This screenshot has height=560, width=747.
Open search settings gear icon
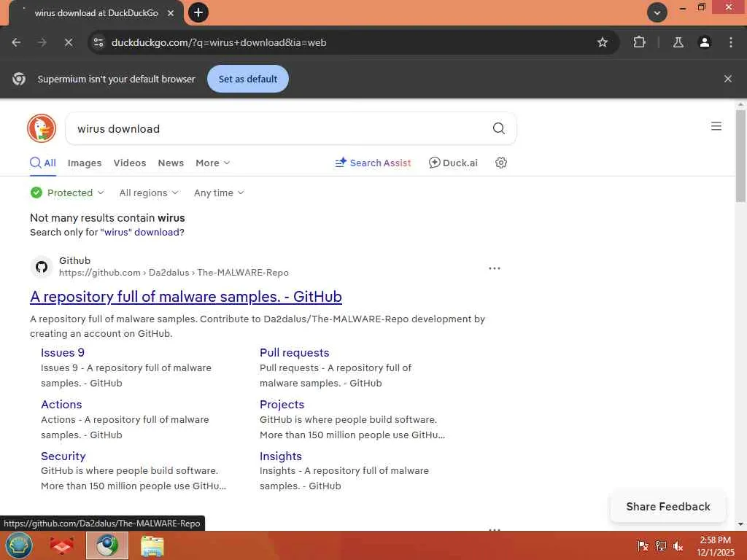click(x=500, y=163)
